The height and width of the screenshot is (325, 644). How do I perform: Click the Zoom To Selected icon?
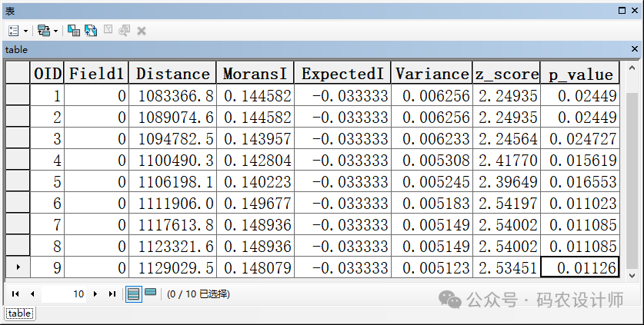click(125, 31)
